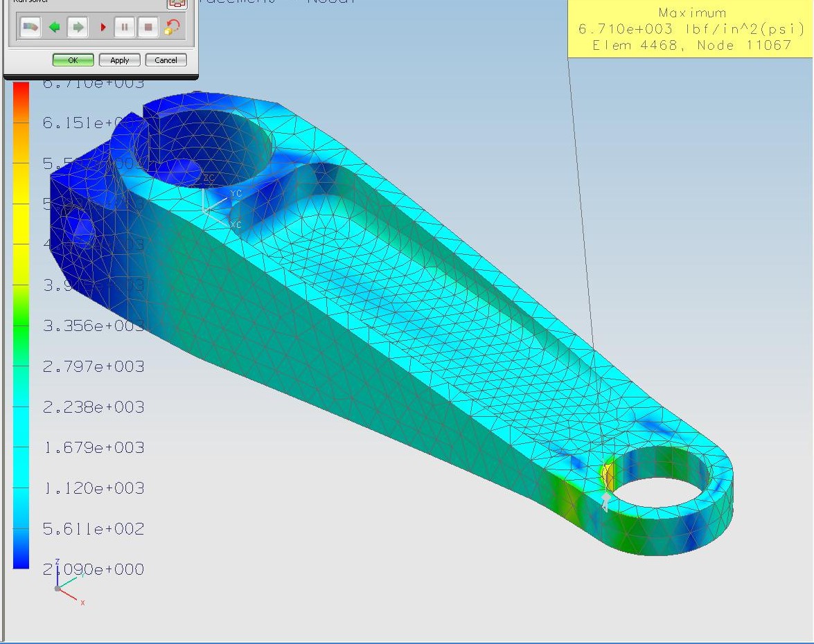Open the dialog options icon on Run Solver
Viewport: 814px width, 644px height.
pos(176,4)
